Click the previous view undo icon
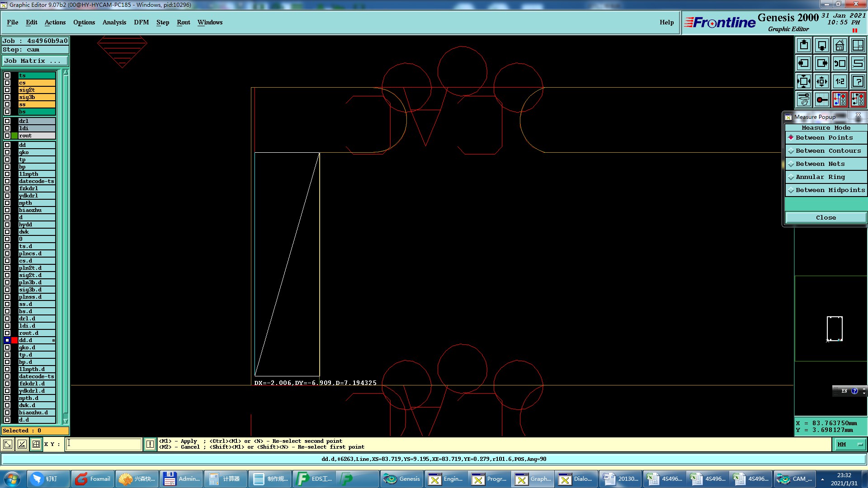Viewport: 868px width, 488px height. (x=840, y=63)
